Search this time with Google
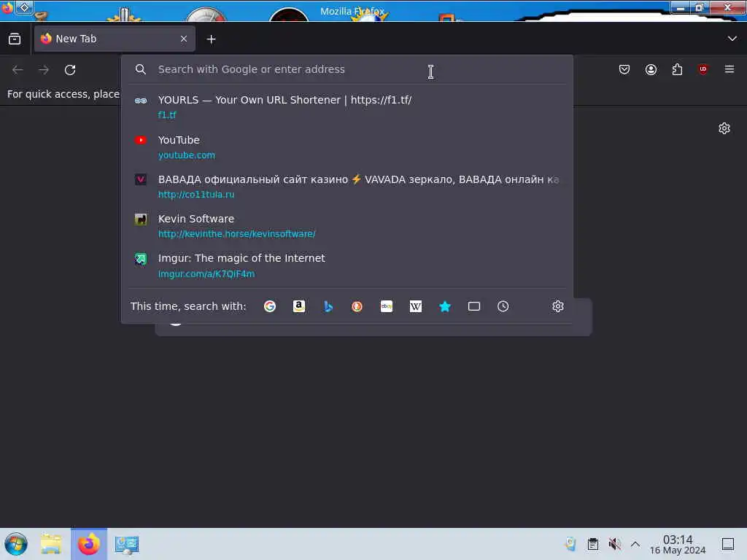Screen dimensions: 747x560 (x=270, y=306)
